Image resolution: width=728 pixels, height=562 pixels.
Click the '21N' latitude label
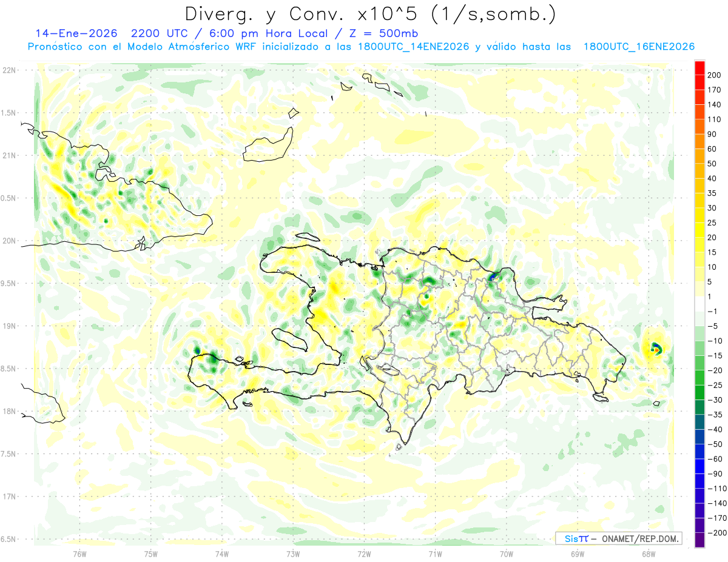pos(9,155)
